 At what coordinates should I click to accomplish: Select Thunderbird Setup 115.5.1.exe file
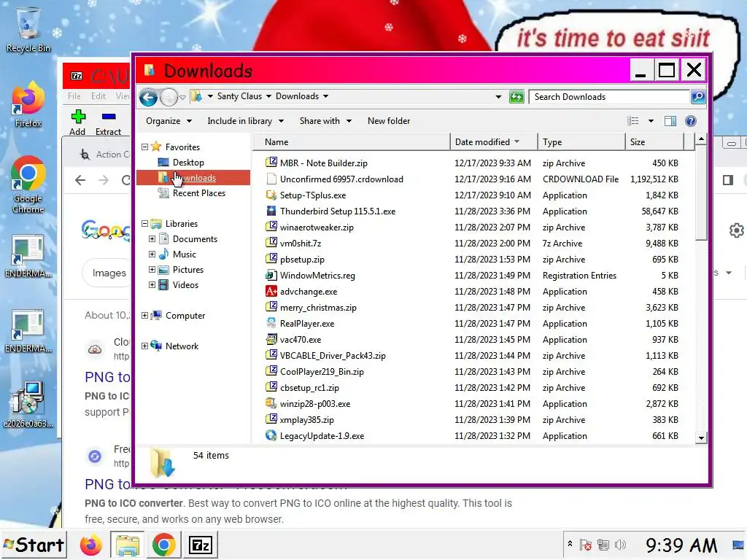pyautogui.click(x=338, y=211)
